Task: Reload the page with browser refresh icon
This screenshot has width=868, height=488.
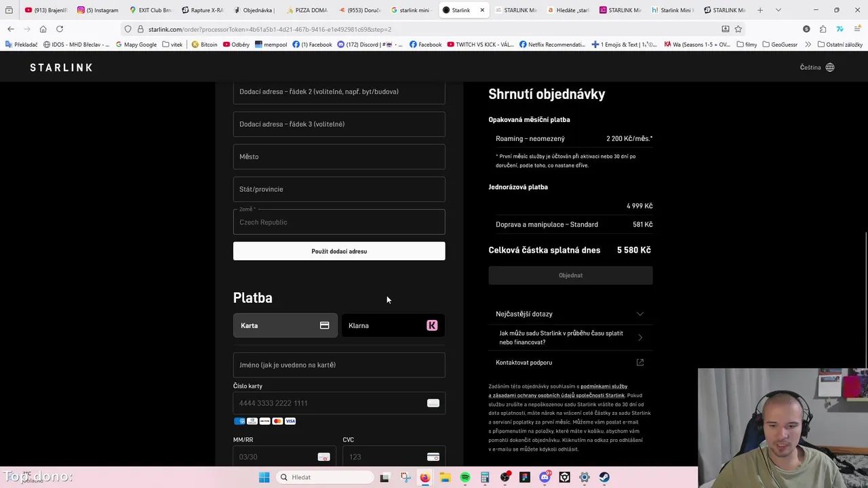Action: [x=60, y=29]
